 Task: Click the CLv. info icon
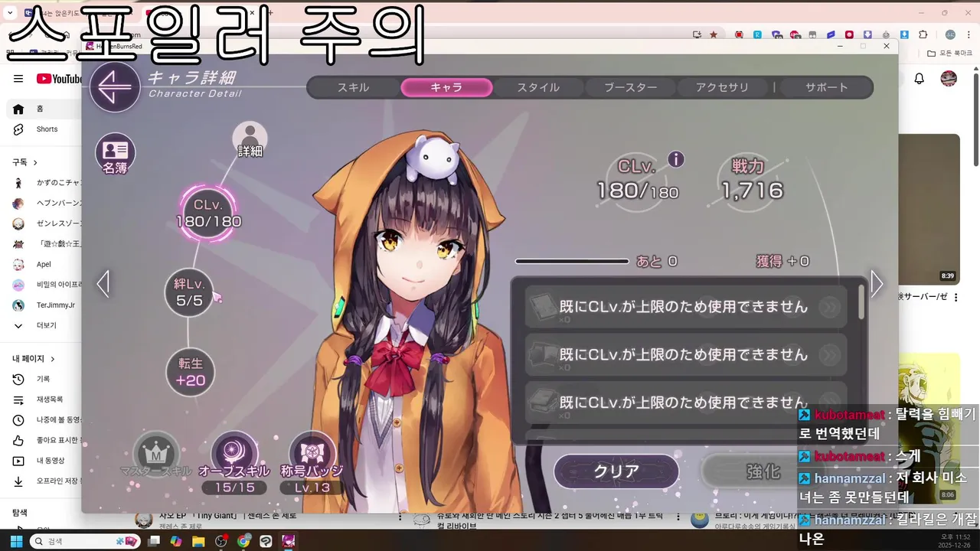point(675,159)
